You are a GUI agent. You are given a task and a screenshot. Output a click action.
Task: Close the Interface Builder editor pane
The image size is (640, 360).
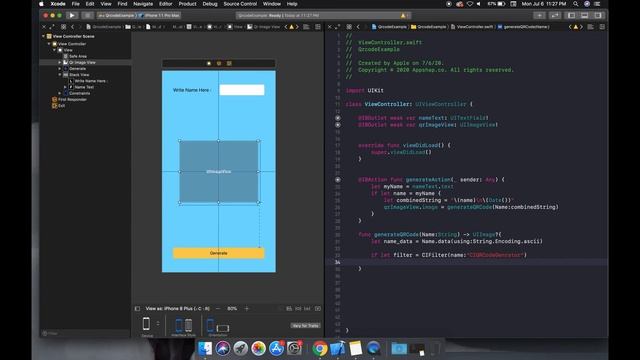[44, 27]
